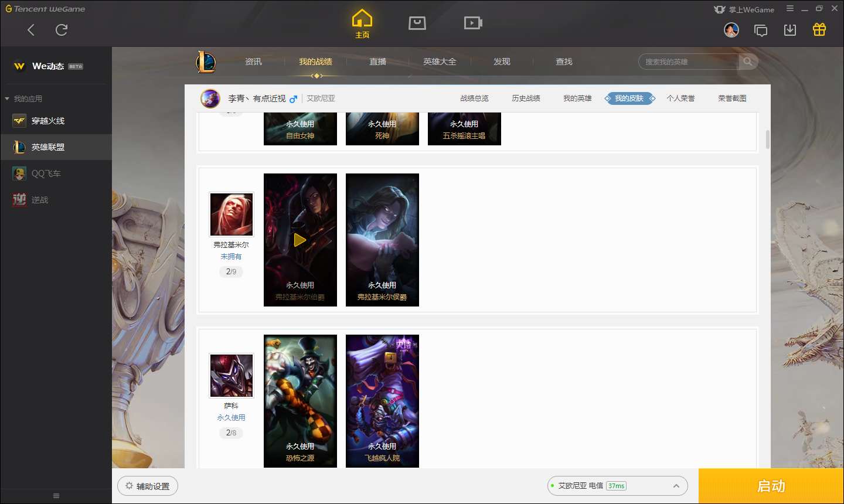844x504 pixels.
Task: Open the 恐怖之源 skin card
Action: click(x=300, y=401)
